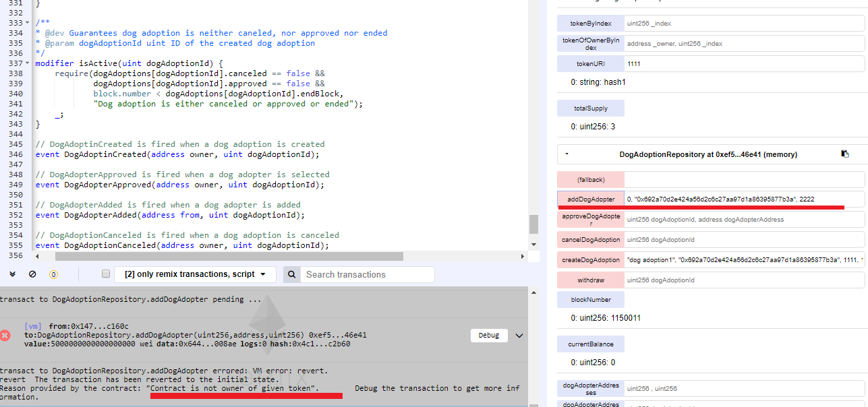Image resolution: width=868 pixels, height=407 pixels.
Task: Click the cancelDogAdoption dogAdoptionId input
Action: pyautogui.click(x=745, y=240)
